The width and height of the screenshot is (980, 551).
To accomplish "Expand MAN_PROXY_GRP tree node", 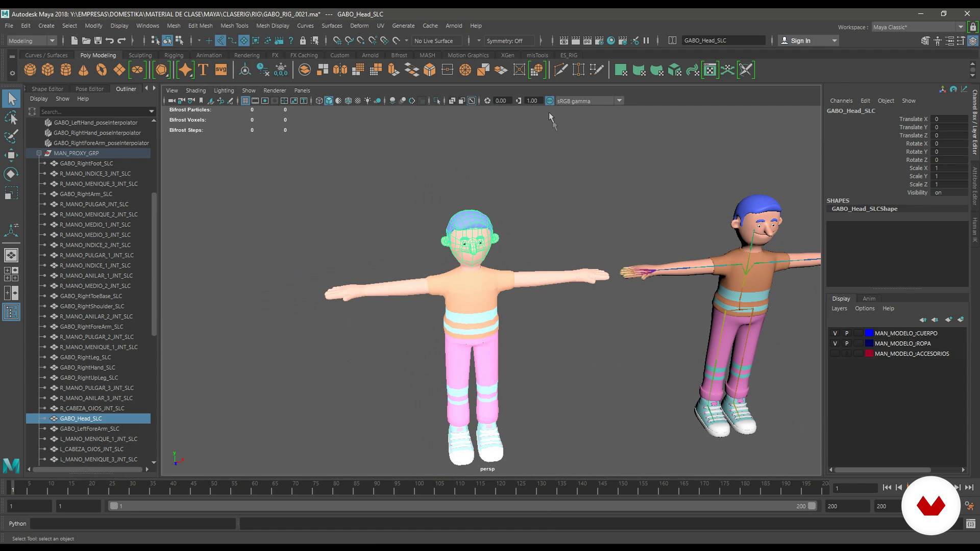I will [37, 153].
